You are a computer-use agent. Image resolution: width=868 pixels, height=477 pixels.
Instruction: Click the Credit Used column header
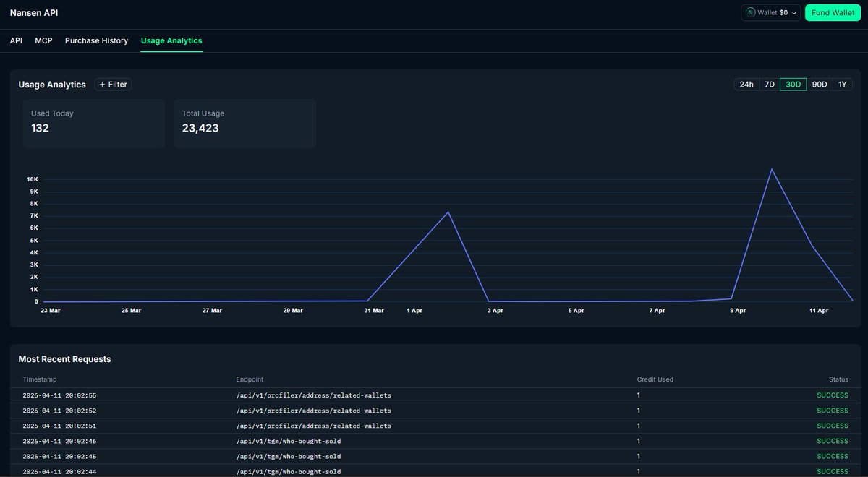(x=655, y=379)
